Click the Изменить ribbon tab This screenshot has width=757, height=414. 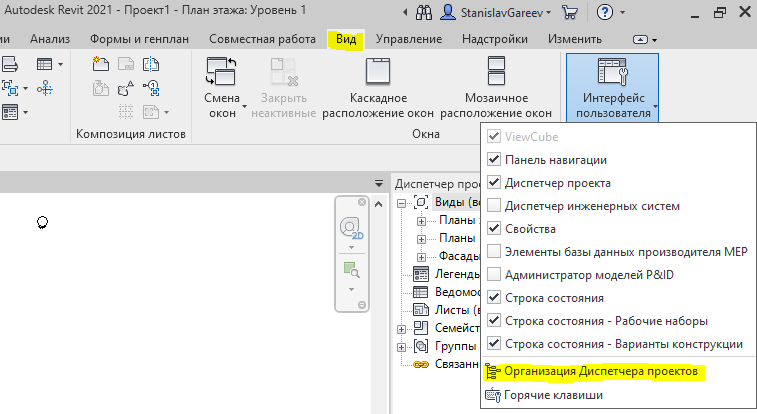click(575, 39)
